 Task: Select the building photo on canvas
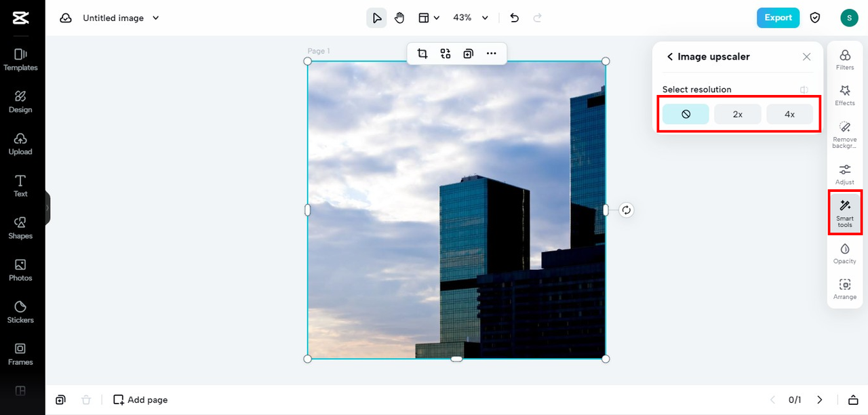[456, 210]
